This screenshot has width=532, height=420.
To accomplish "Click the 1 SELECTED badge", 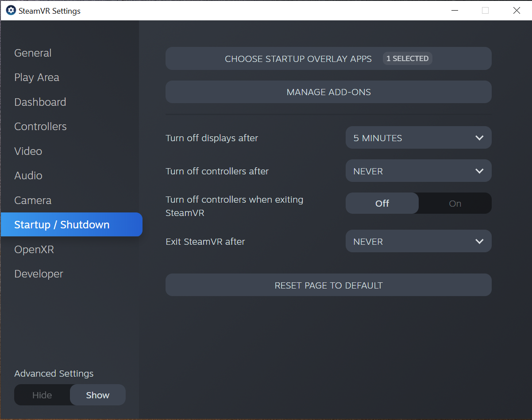I will pos(407,58).
